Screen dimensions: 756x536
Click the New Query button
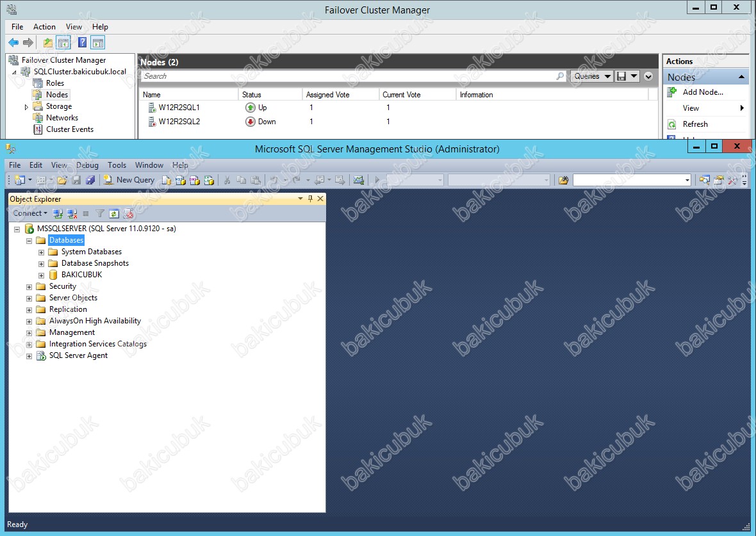[x=129, y=181]
